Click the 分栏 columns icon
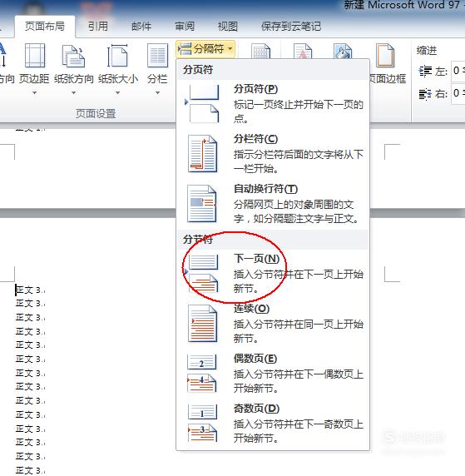This screenshot has width=465, height=476. pyautogui.click(x=157, y=56)
